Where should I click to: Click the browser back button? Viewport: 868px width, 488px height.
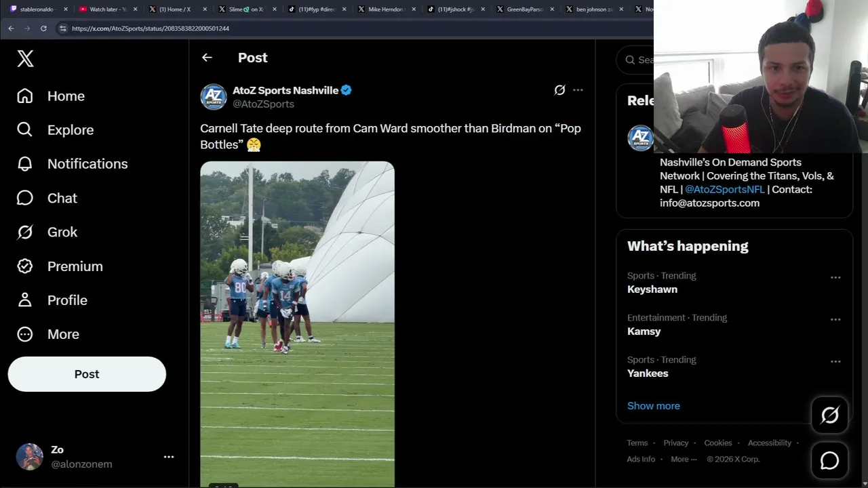point(11,28)
